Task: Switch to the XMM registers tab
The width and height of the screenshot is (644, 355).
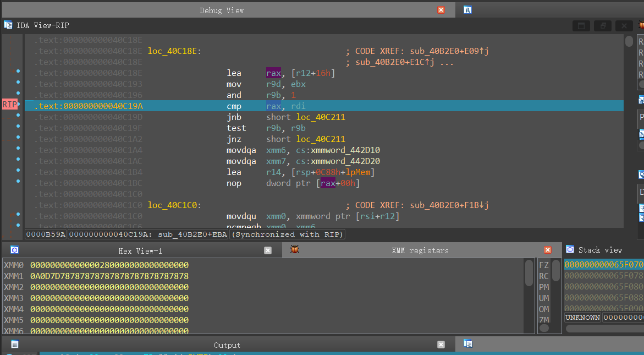Action: (x=420, y=250)
